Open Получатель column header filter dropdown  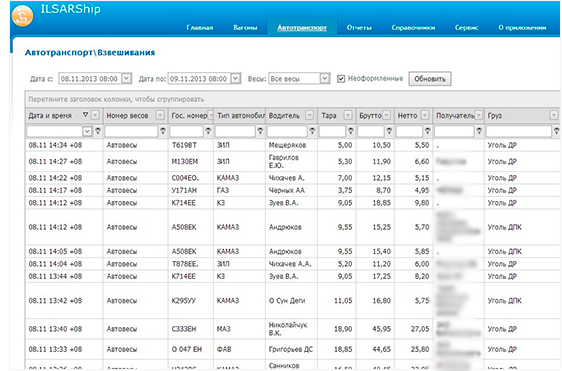pos(478,115)
